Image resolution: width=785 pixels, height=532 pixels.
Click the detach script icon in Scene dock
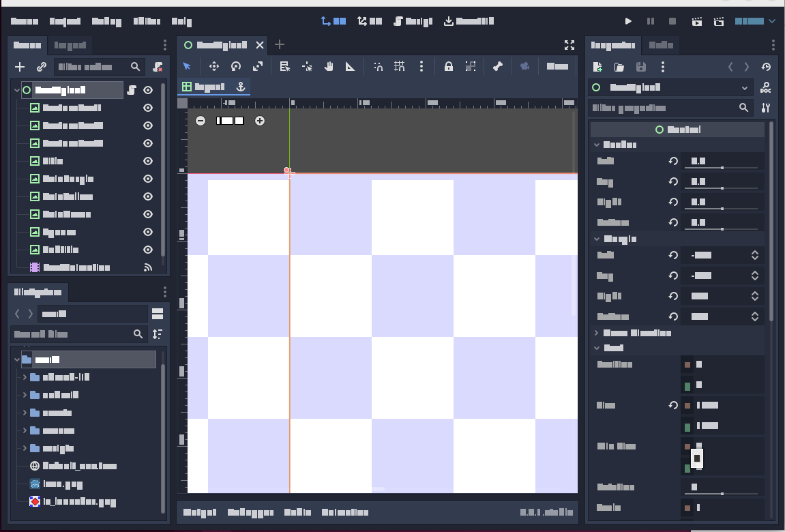158,67
